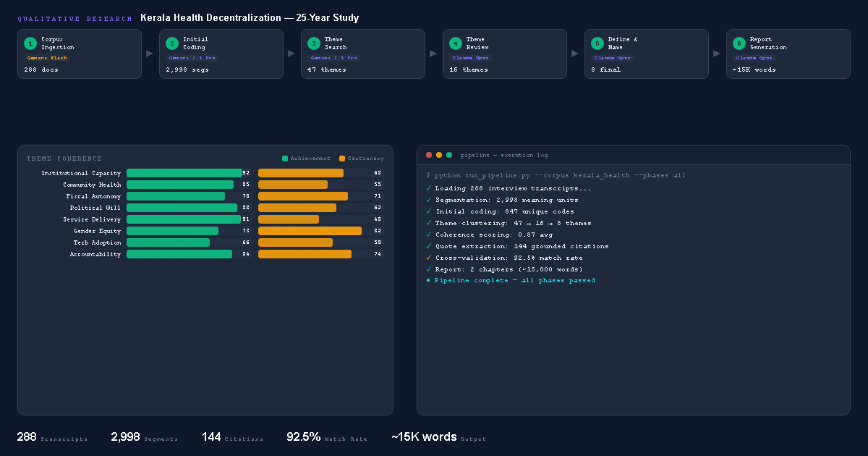This screenshot has width=868, height=456.
Task: Select the Institutional Capacity row label
Action: click(x=81, y=174)
